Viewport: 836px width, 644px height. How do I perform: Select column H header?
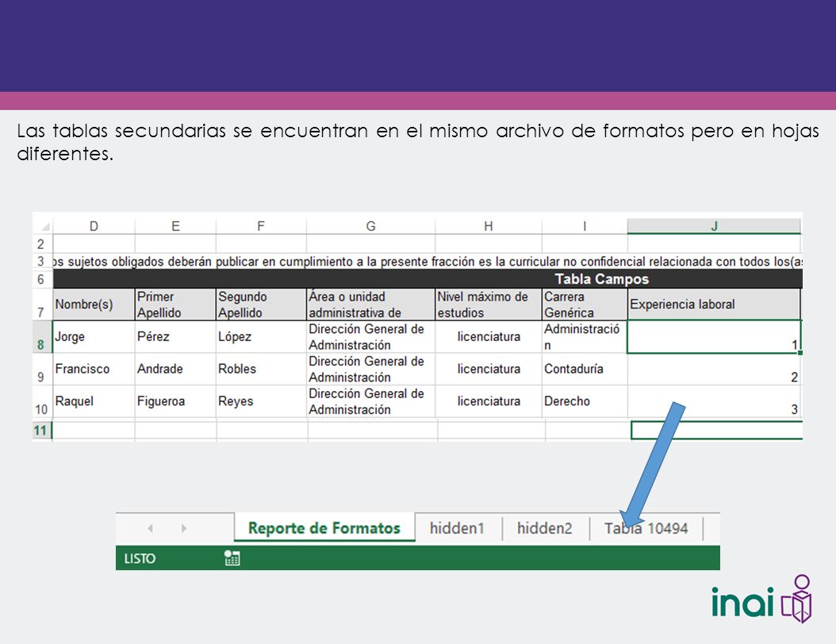point(489,226)
